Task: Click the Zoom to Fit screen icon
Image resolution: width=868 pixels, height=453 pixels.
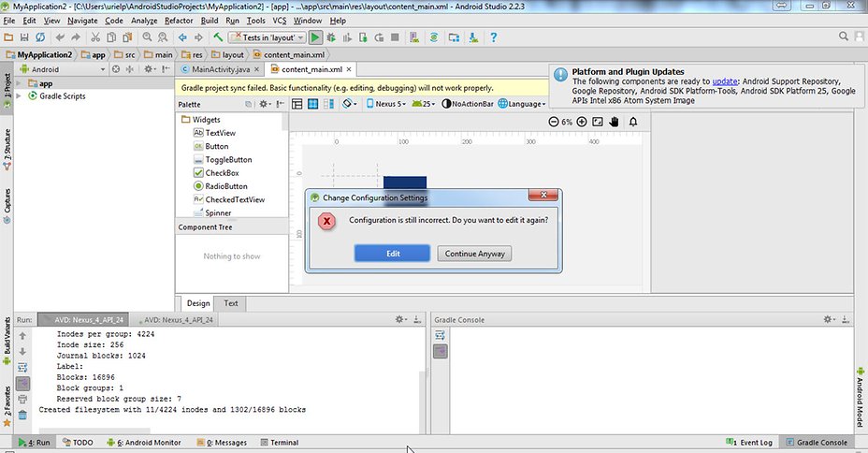Action: pyautogui.click(x=598, y=122)
